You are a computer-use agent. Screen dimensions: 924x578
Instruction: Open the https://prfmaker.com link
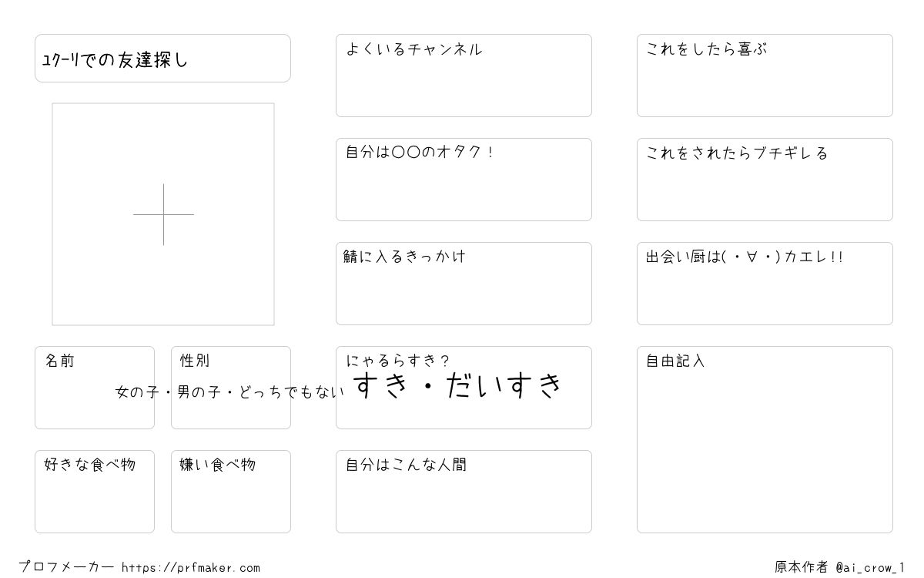point(191,568)
